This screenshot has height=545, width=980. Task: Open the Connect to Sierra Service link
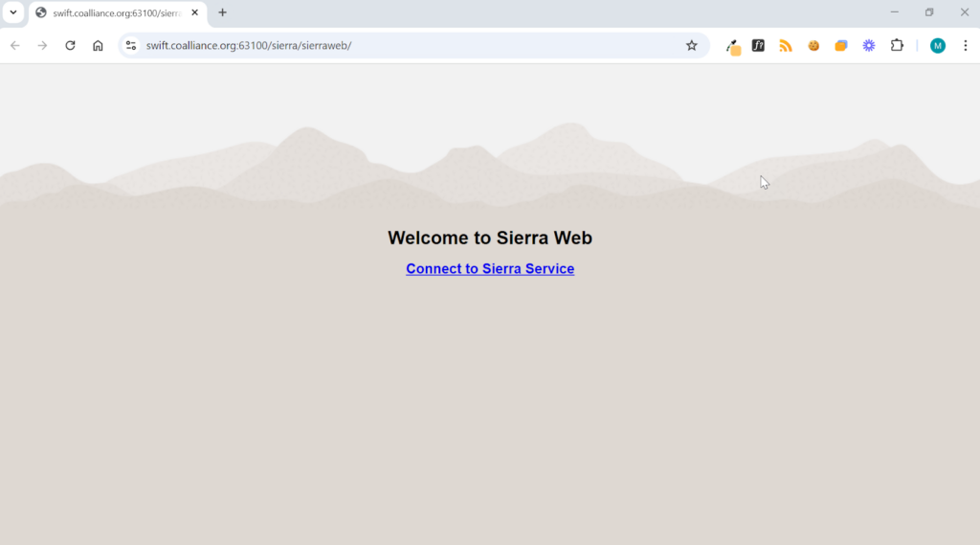(x=490, y=268)
